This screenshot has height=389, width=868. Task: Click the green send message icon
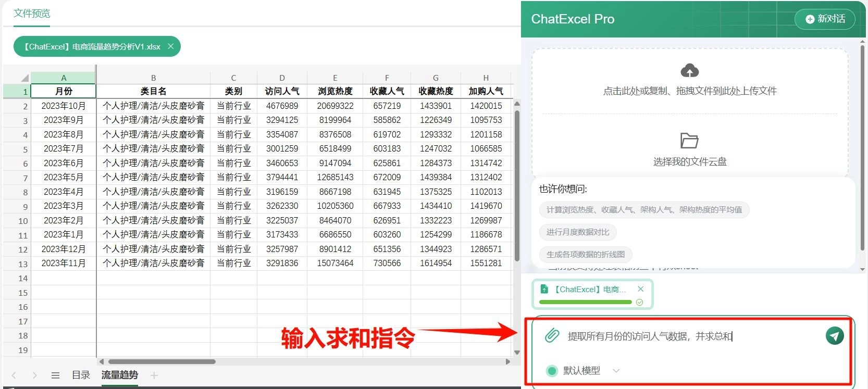point(835,336)
